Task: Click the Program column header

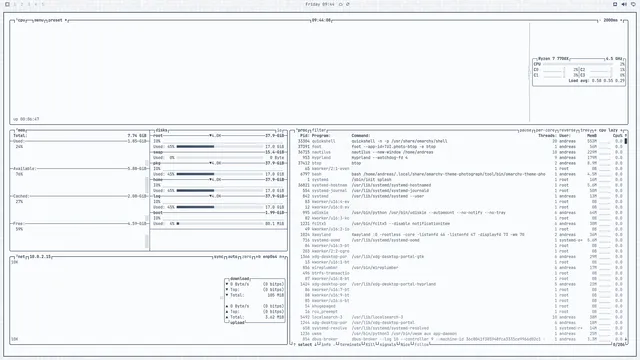Action: point(321,136)
